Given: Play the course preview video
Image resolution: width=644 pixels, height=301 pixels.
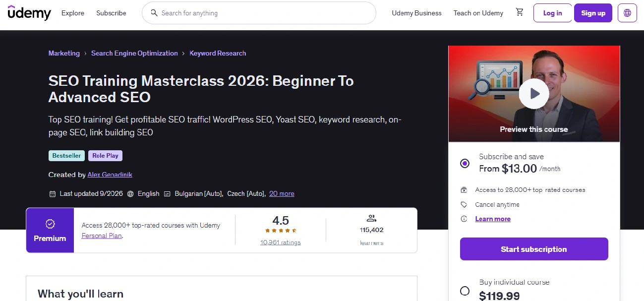Looking at the screenshot, I should tap(534, 94).
